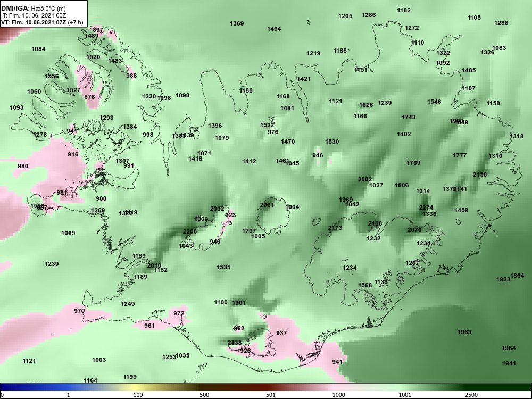Click the map value 2138
The height and width of the screenshot is (399, 532).
coord(235,343)
